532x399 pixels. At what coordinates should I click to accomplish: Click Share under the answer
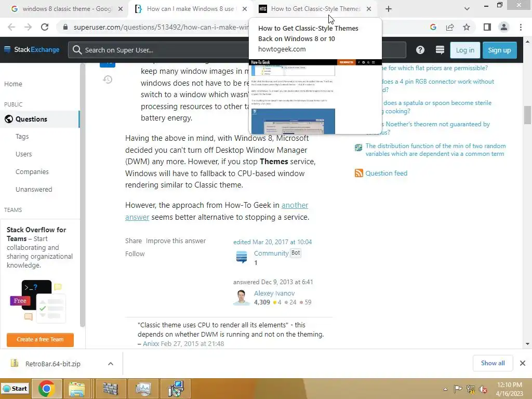[x=134, y=241]
